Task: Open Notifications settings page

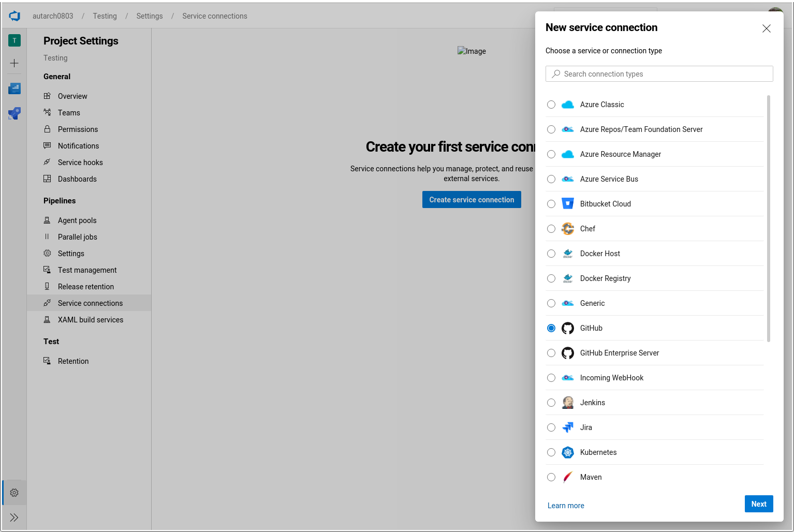Action: 89,146
